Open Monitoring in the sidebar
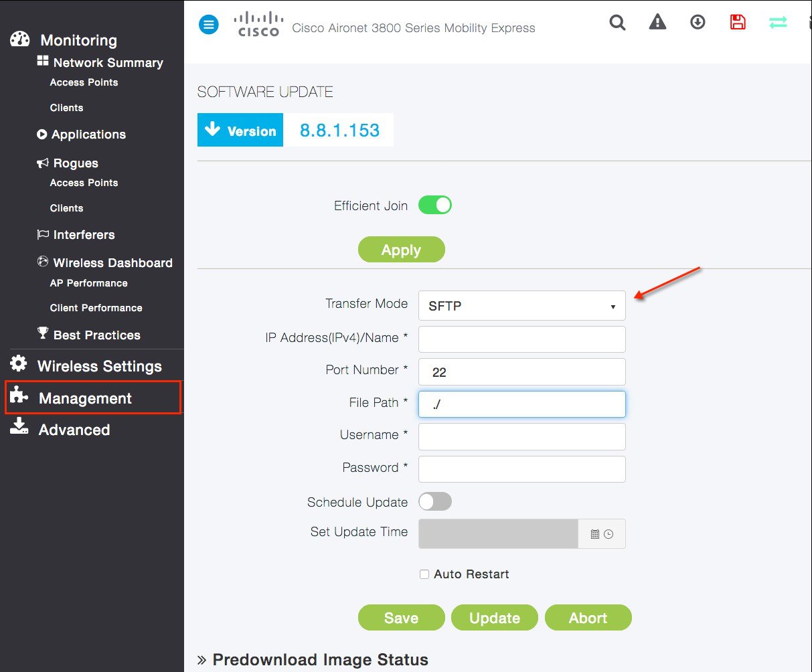This screenshot has height=672, width=812. pyautogui.click(x=78, y=40)
